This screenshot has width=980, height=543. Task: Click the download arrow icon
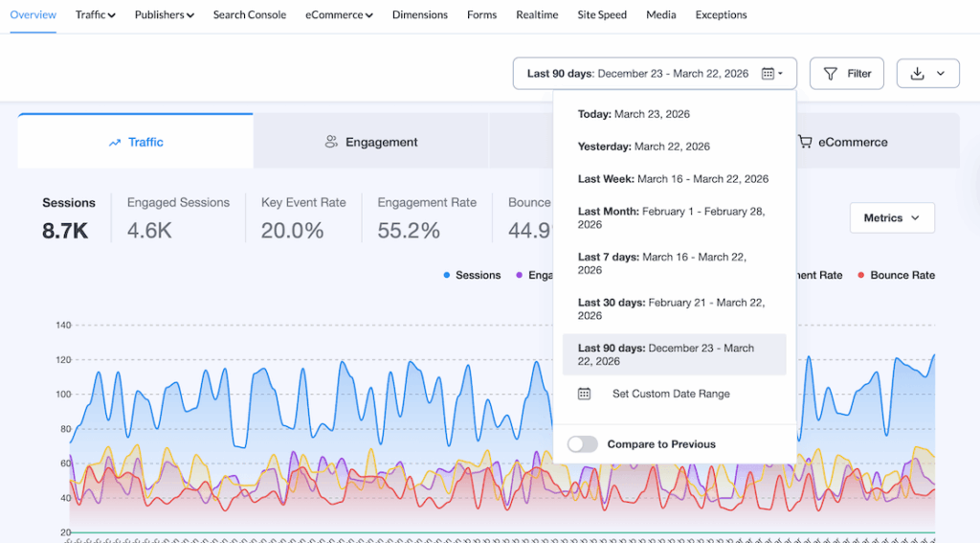pyautogui.click(x=917, y=74)
